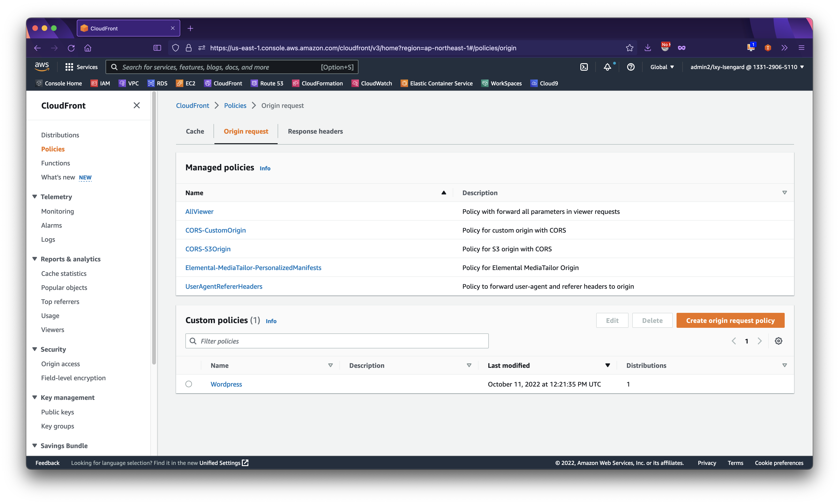Open Unified Settings link in footer
Image resolution: width=839 pixels, height=504 pixels.
click(224, 463)
